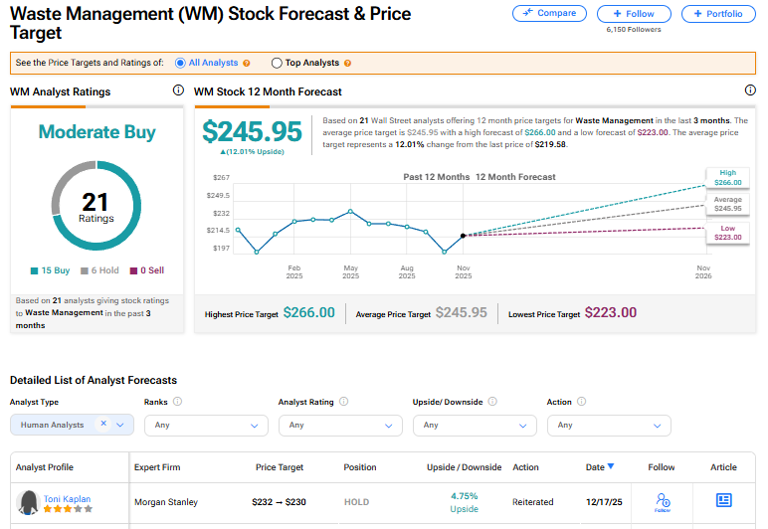Click help icon next to All Analysts
Viewport: 768px width, 529px height.
[x=246, y=63]
